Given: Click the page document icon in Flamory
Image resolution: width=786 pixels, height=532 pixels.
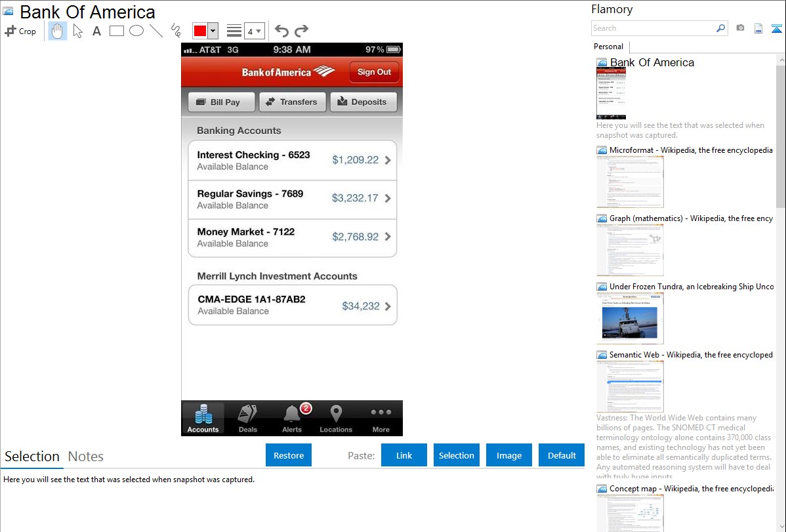Looking at the screenshot, I should coord(758,28).
